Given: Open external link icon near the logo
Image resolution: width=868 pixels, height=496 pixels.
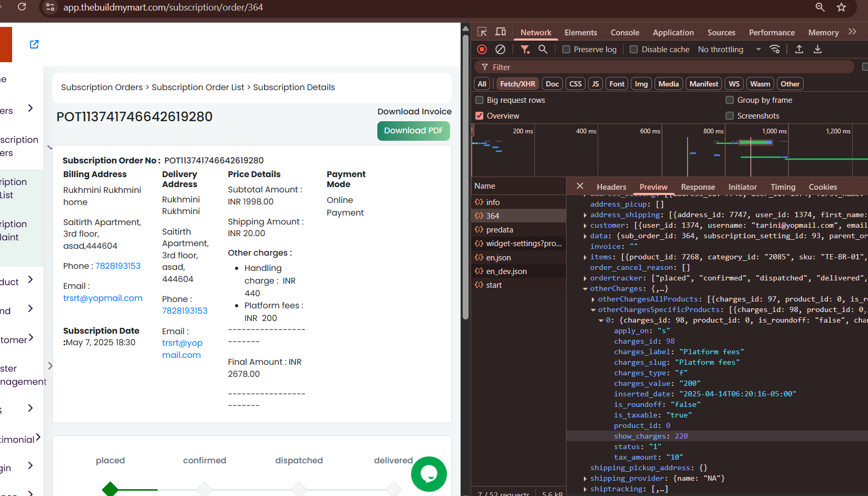Looking at the screenshot, I should pos(34,44).
